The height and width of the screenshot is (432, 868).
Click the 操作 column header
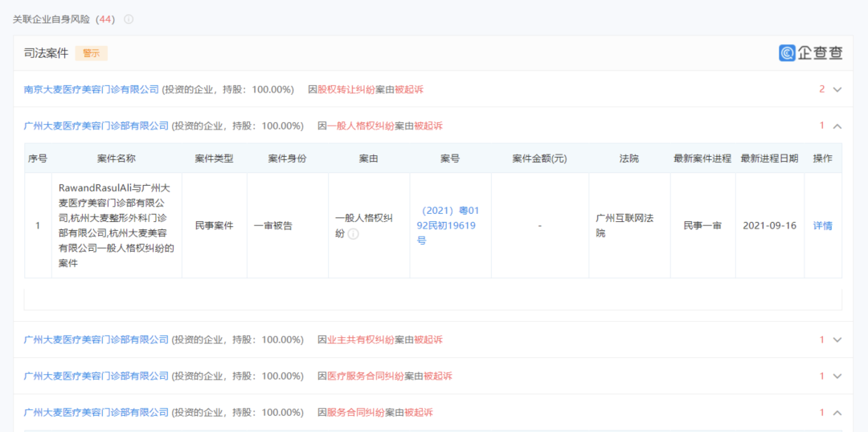pos(823,158)
